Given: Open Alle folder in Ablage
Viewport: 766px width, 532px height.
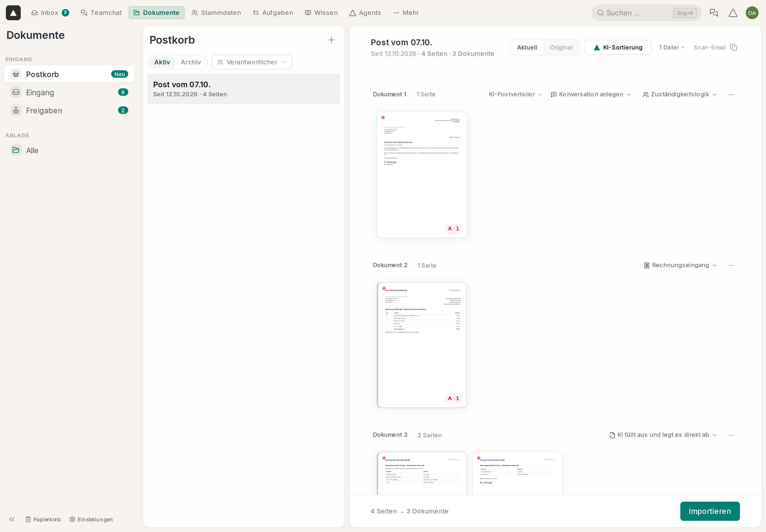Looking at the screenshot, I should click(69, 150).
